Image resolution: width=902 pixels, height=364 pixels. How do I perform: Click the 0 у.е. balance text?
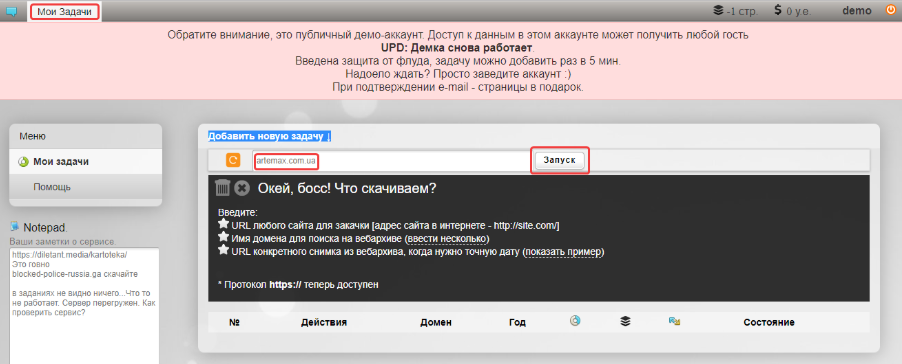798,11
